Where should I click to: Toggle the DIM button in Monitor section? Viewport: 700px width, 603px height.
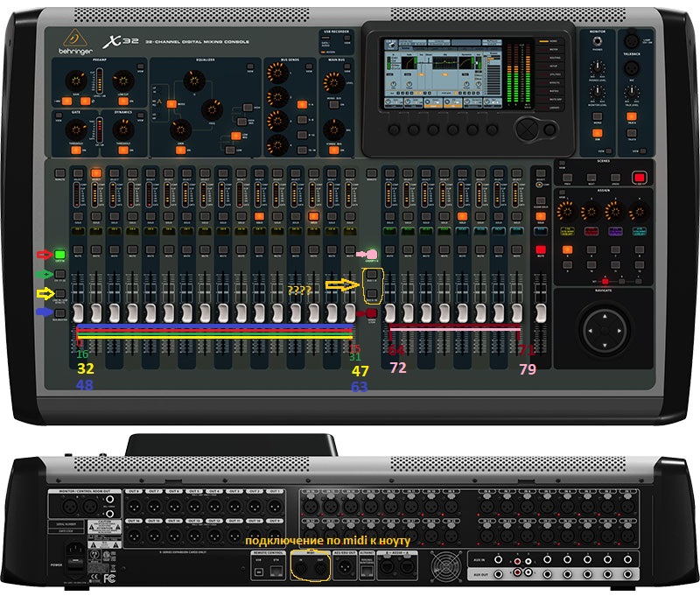598,133
